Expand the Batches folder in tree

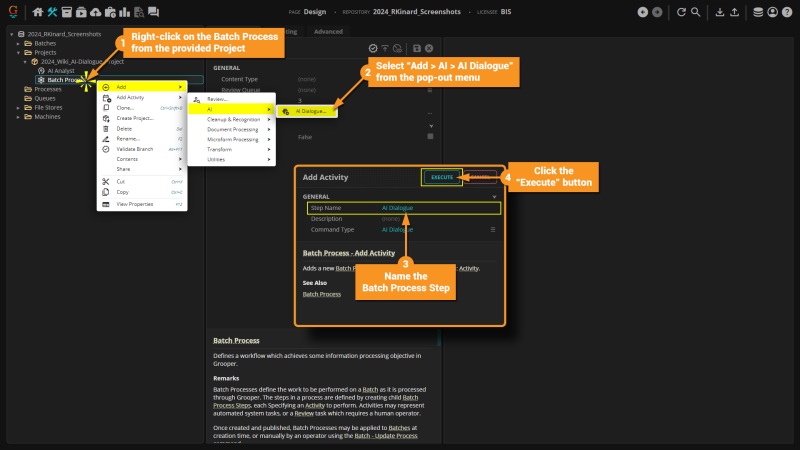[18, 43]
